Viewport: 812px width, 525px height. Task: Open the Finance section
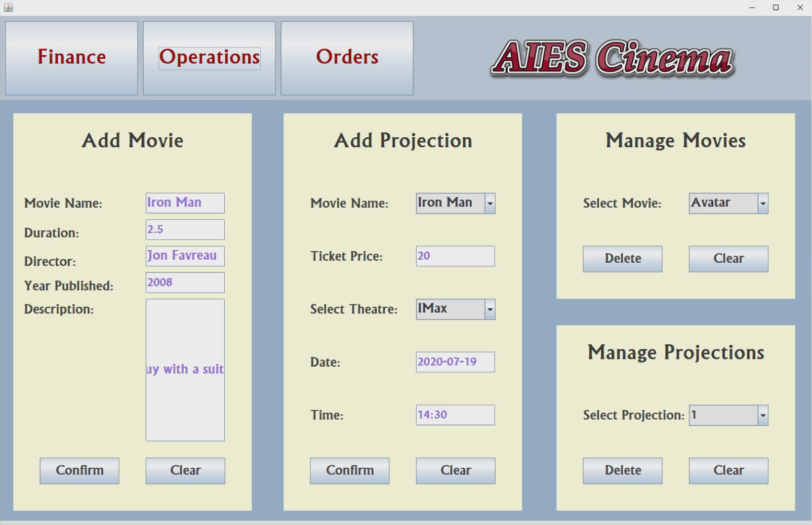coord(71,58)
